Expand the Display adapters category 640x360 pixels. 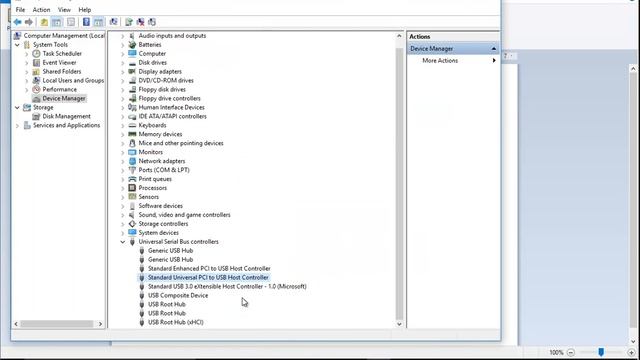[122, 71]
